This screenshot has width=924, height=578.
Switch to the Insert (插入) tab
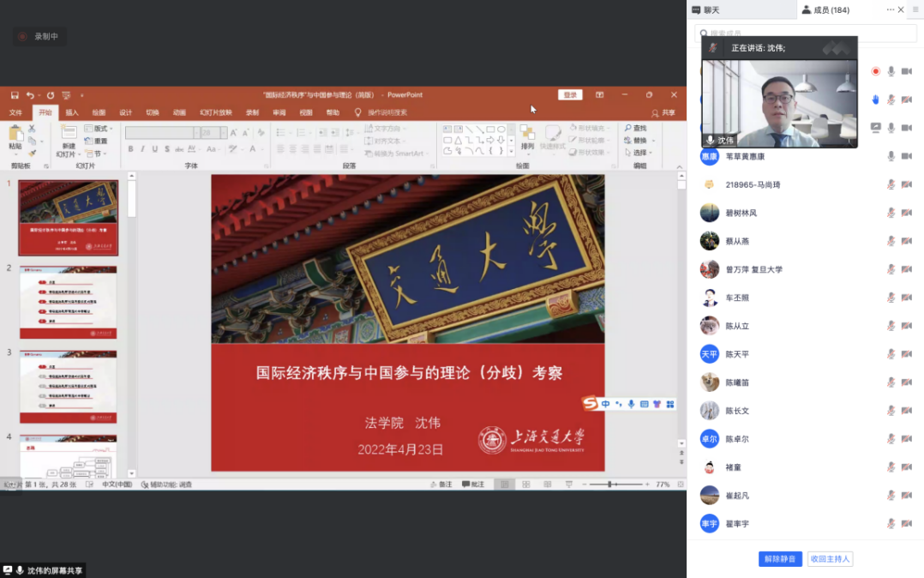tap(72, 112)
